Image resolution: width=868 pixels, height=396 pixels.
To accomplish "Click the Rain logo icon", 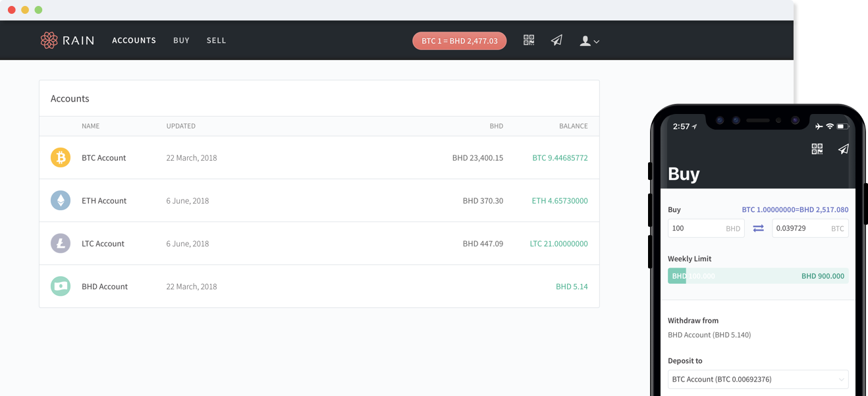I will coord(47,40).
